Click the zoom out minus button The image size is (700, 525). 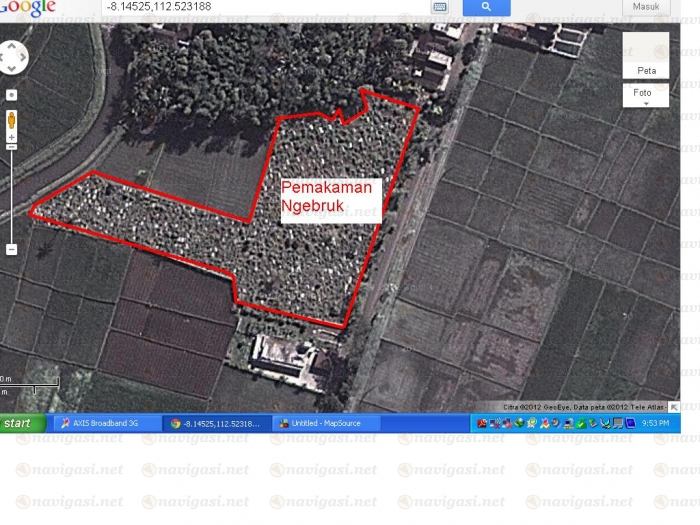pyautogui.click(x=12, y=249)
